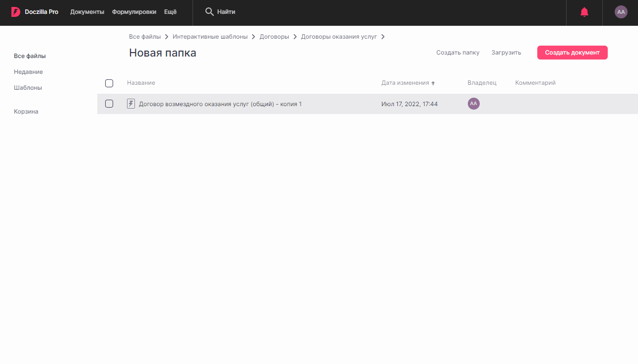Open Корзина in the sidebar
The width and height of the screenshot is (638, 364).
click(x=26, y=112)
